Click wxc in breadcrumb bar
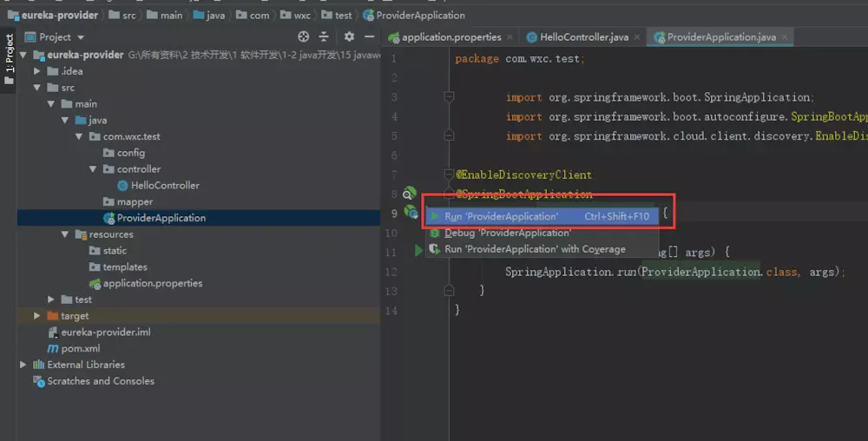 pos(295,15)
